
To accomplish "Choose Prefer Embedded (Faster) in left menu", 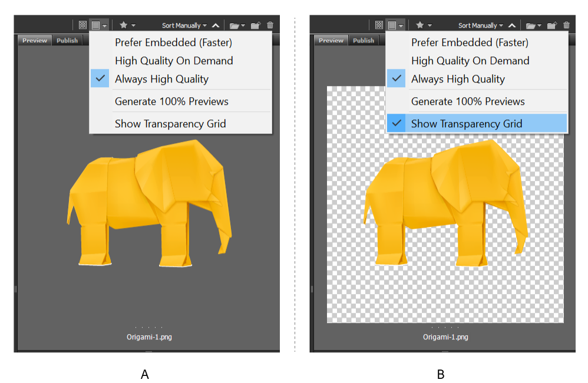I will pos(173,42).
